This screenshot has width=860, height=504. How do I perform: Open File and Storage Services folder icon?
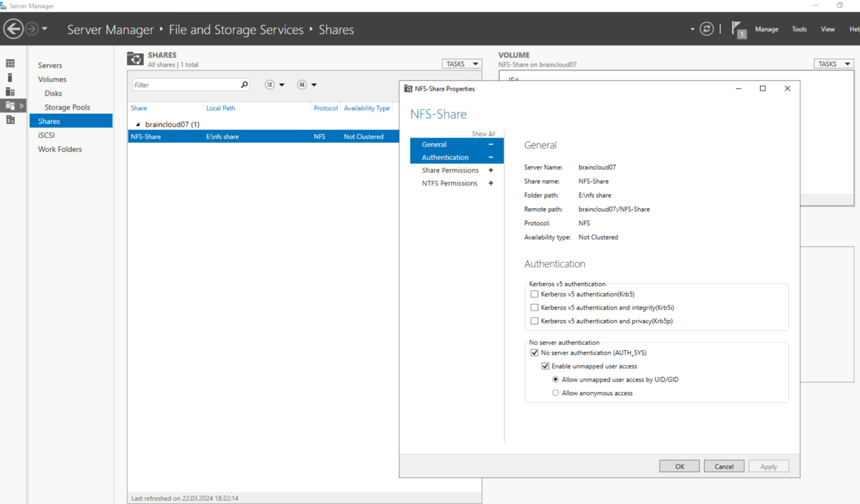[x=10, y=105]
